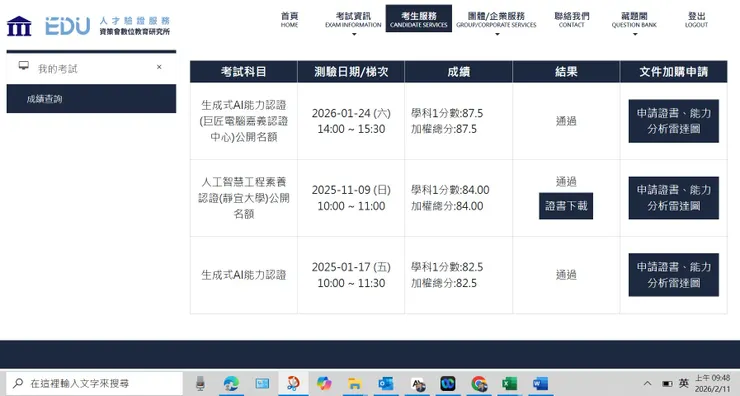This screenshot has width=740, height=396.
Task: Open the ID card app icon in the taskbar
Action: 262,383
